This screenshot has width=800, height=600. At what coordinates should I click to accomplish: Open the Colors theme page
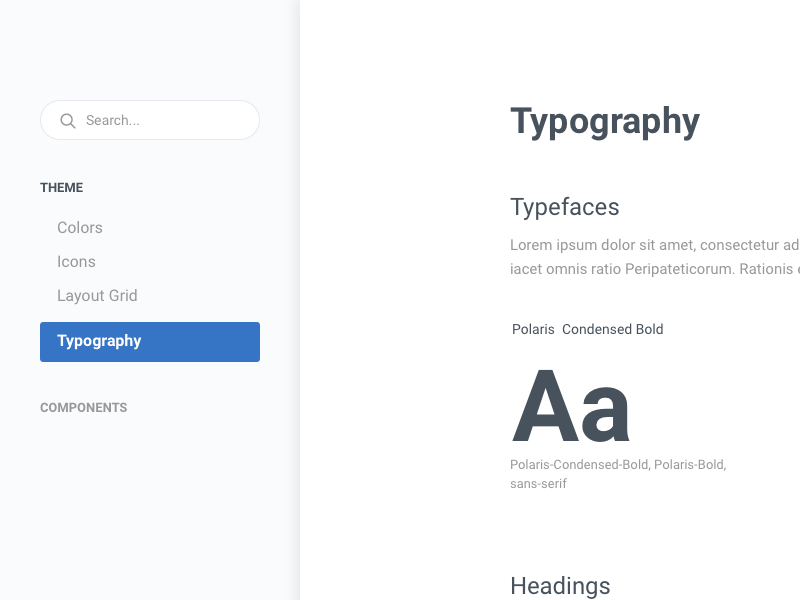(x=79, y=228)
